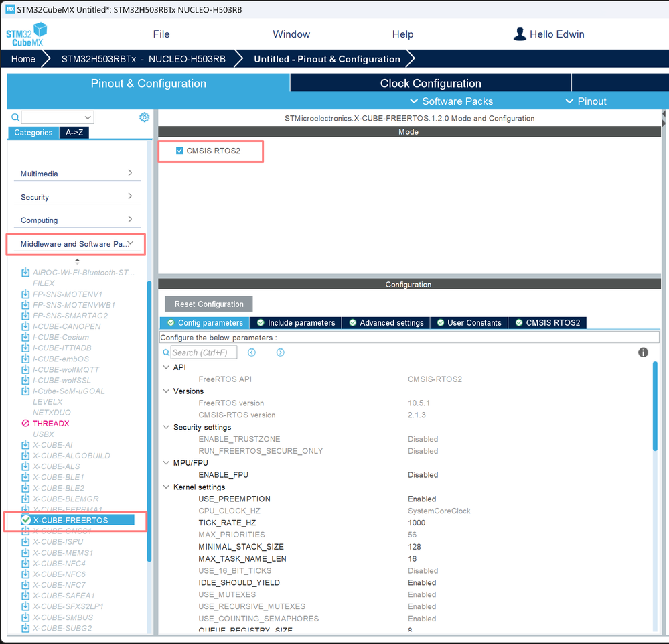Click the download icon beside X-CUBE-ISPU
This screenshot has height=644, width=669.
pyautogui.click(x=25, y=541)
